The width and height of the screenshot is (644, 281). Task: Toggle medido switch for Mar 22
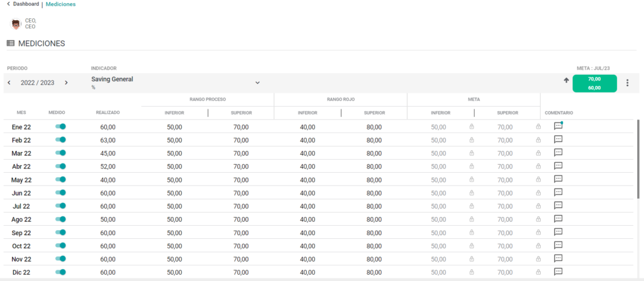[61, 153]
